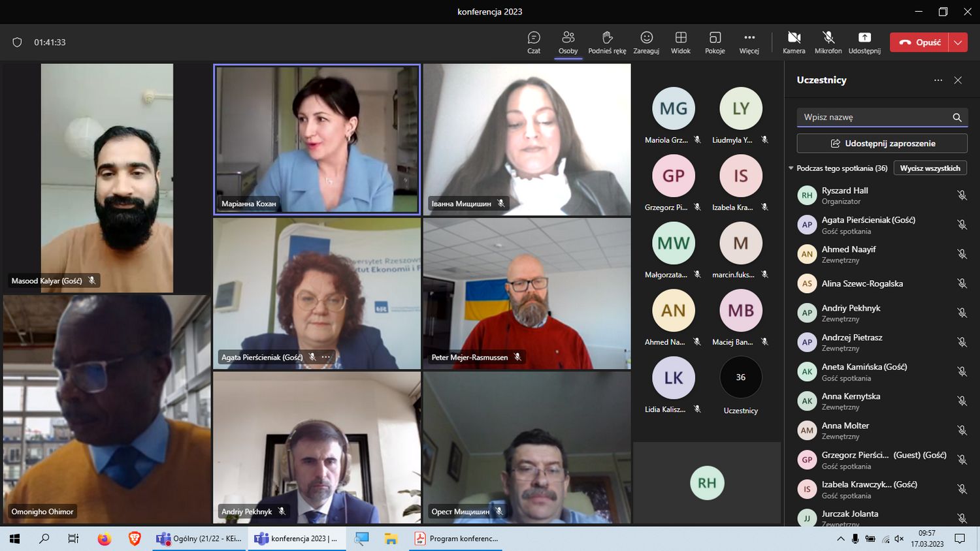Open dropdown arrow next to Opuść
980x551 pixels.
[x=958, y=42]
